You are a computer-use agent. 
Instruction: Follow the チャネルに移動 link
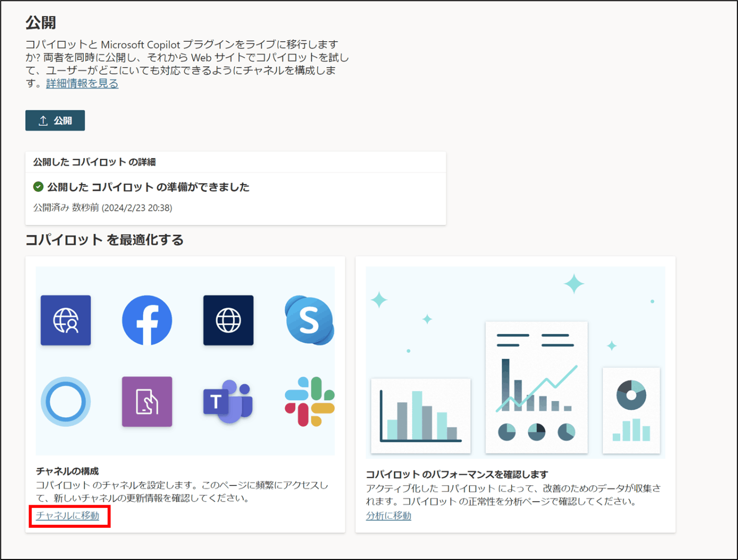[x=67, y=516]
